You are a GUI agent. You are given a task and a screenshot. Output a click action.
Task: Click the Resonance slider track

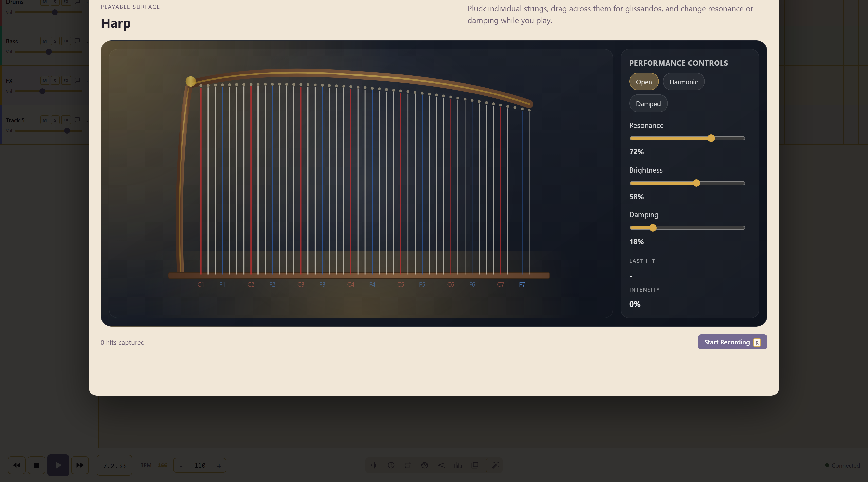687,138
